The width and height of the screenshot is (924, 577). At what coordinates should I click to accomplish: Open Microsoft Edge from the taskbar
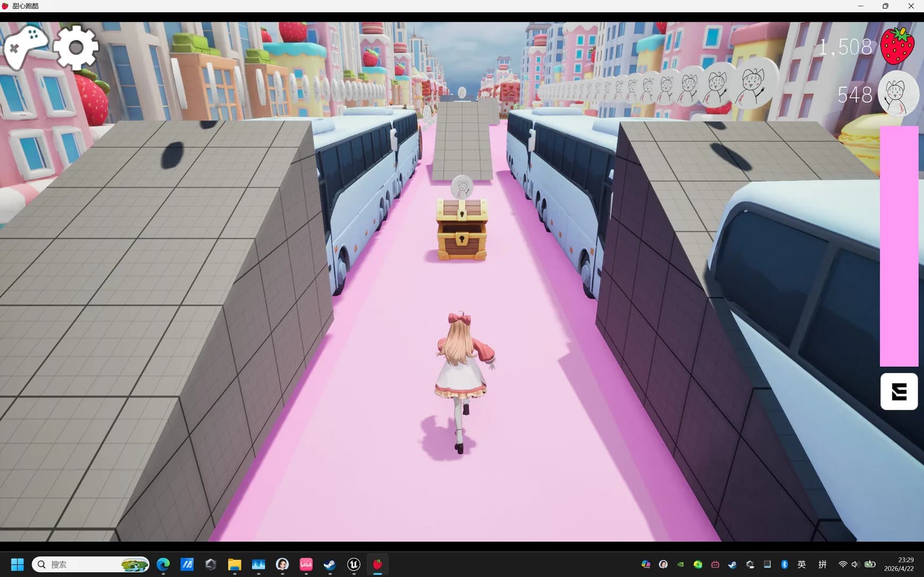(x=163, y=564)
